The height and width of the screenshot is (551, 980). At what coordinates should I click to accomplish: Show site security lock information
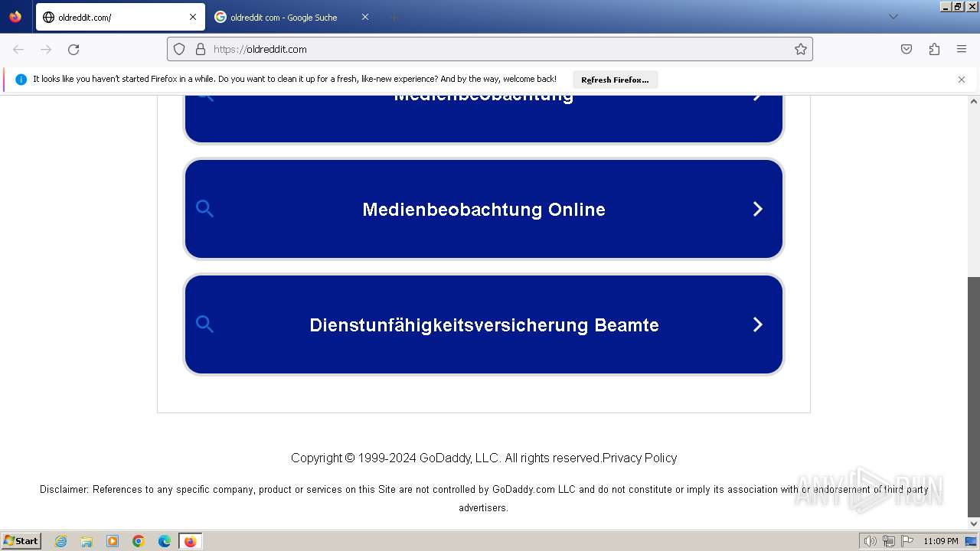tap(201, 49)
